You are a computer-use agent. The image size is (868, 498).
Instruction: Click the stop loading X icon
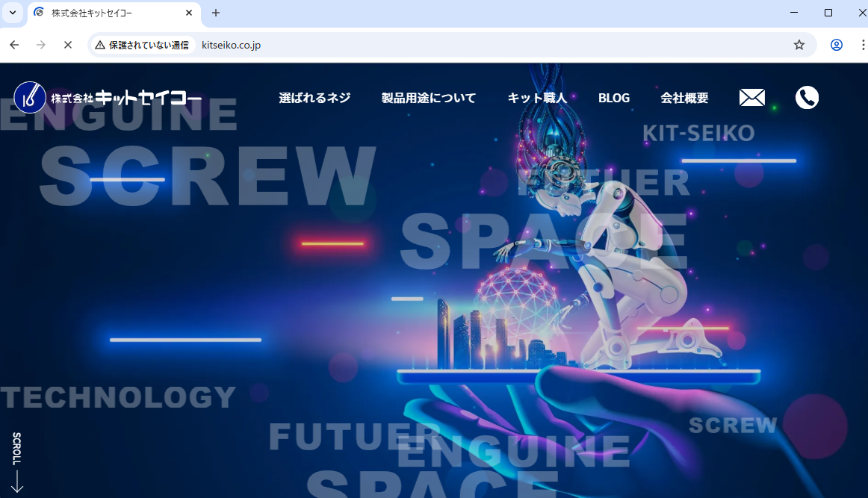click(67, 45)
